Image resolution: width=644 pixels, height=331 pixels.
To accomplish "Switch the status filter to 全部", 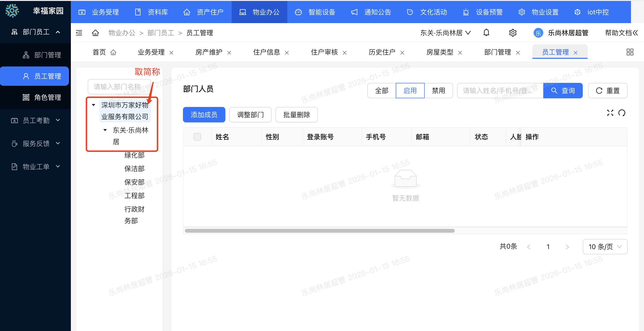I will point(382,90).
